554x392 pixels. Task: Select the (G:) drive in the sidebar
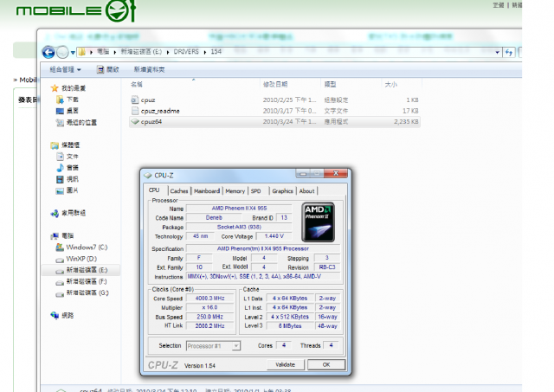(x=82, y=292)
